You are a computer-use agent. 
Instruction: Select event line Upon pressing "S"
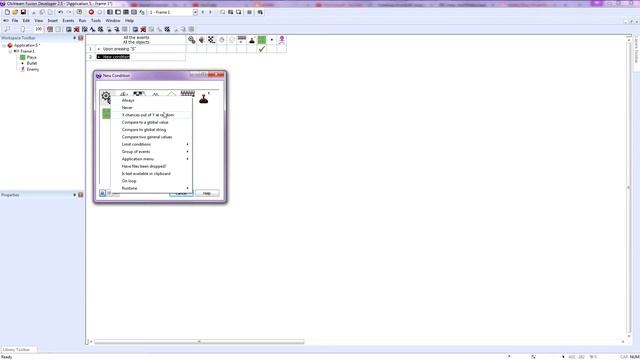click(x=119, y=49)
